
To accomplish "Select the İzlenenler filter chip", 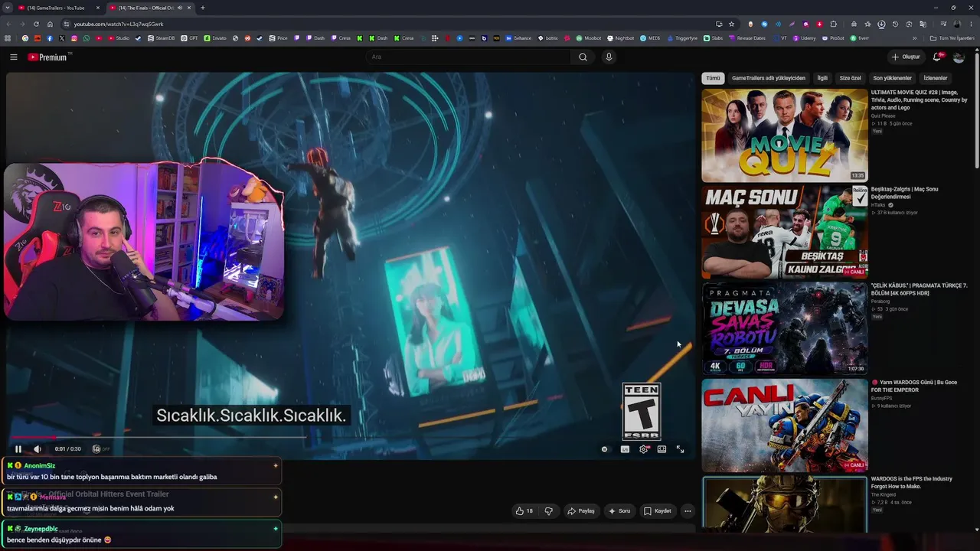I will point(936,78).
